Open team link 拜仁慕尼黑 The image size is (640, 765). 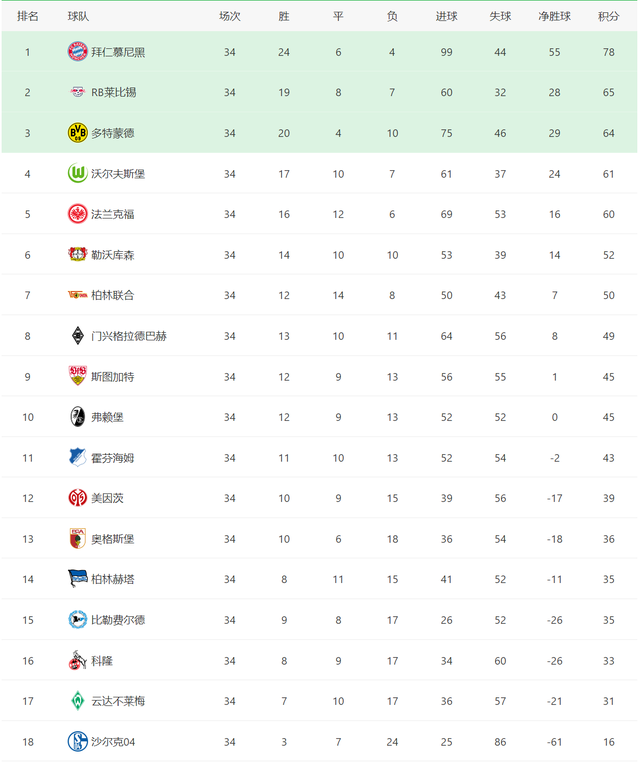point(118,52)
